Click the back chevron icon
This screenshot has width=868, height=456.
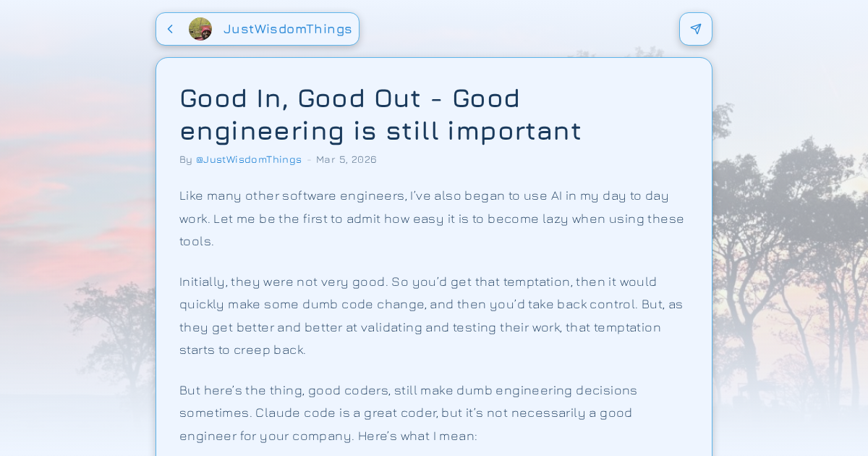(170, 29)
